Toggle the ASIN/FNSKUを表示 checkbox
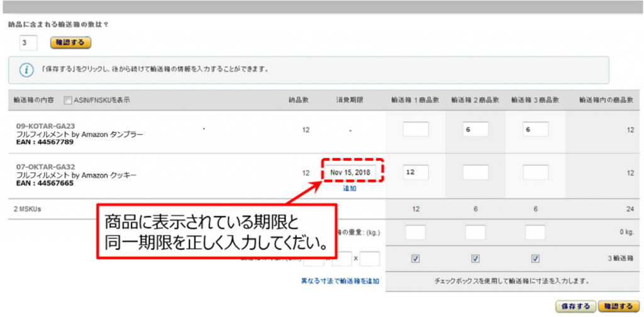Image resolution: width=644 pixels, height=317 pixels. tap(67, 101)
